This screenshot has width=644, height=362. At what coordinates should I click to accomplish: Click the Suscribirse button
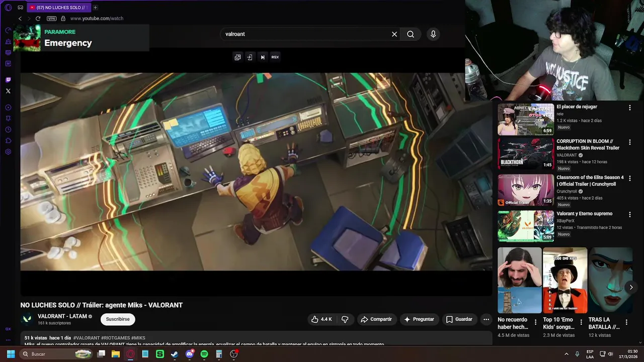pos(118,319)
